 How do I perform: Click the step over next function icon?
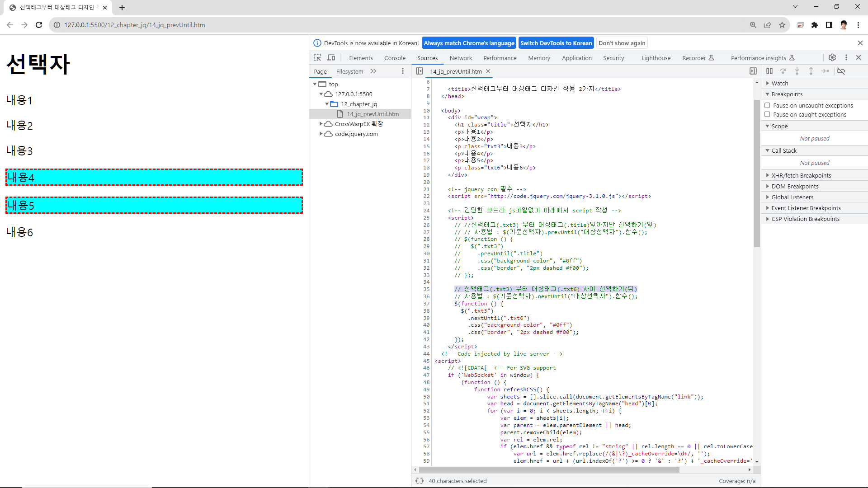pyautogui.click(x=783, y=71)
